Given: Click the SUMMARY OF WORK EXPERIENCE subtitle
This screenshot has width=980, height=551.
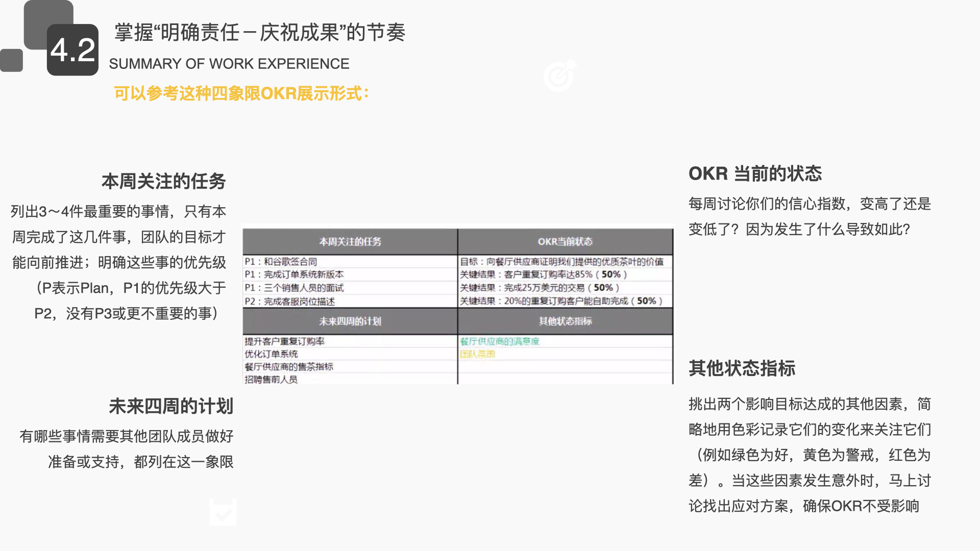Looking at the screenshot, I should tap(229, 64).
